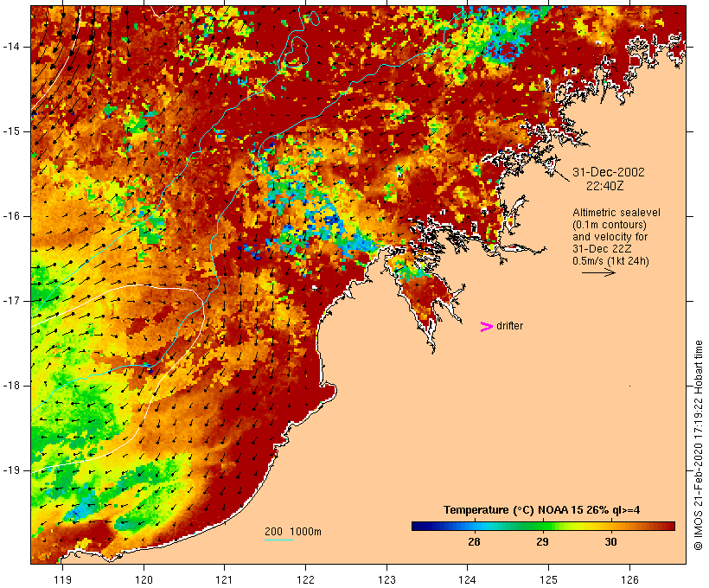
Task: Click the 28 label on temperature scale
Action: 474,541
